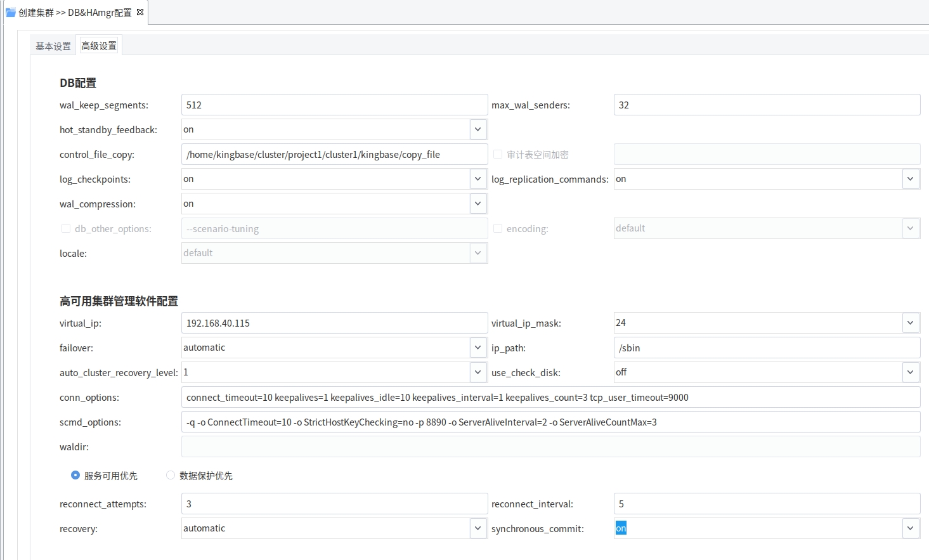Select the 服务可用优先 radio button
Image resolution: width=929 pixels, height=560 pixels.
click(75, 475)
